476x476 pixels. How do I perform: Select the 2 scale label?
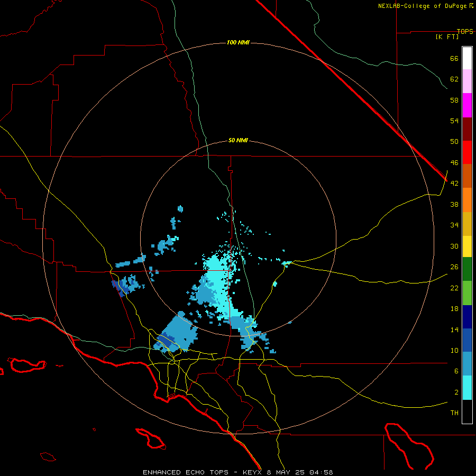(x=456, y=392)
